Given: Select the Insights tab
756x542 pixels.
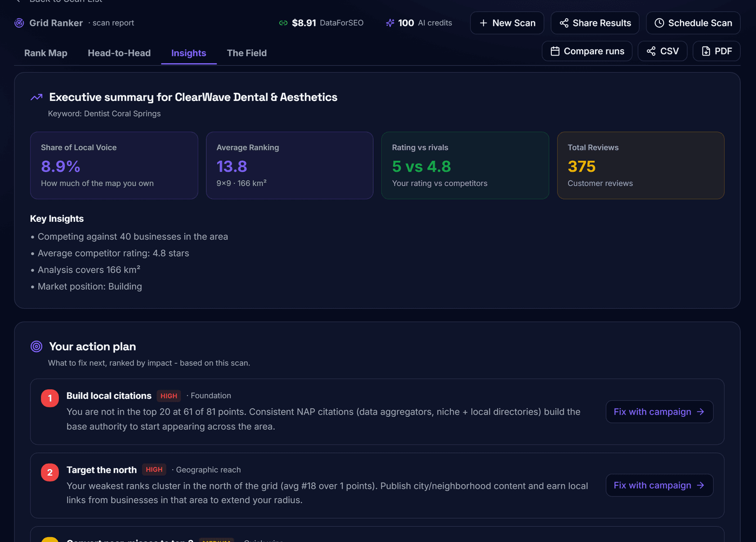Looking at the screenshot, I should pyautogui.click(x=188, y=53).
